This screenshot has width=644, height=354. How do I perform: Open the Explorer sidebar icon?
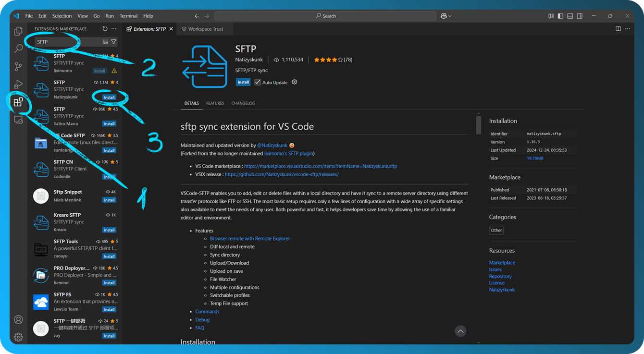(18, 30)
